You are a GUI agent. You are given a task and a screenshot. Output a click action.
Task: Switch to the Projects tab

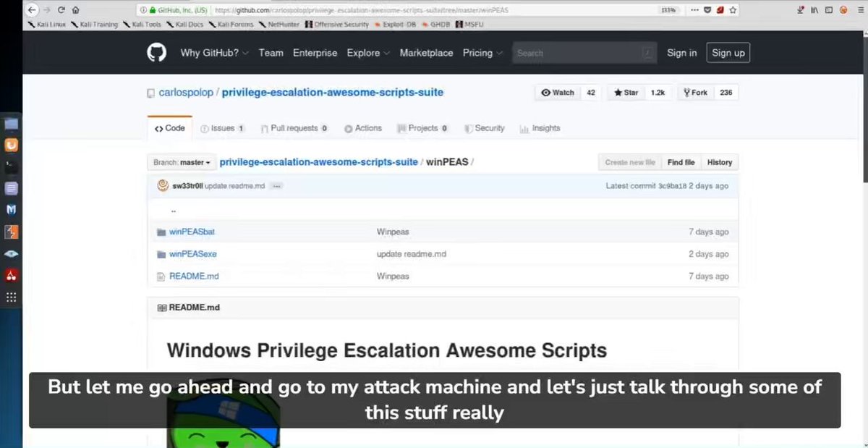point(423,128)
